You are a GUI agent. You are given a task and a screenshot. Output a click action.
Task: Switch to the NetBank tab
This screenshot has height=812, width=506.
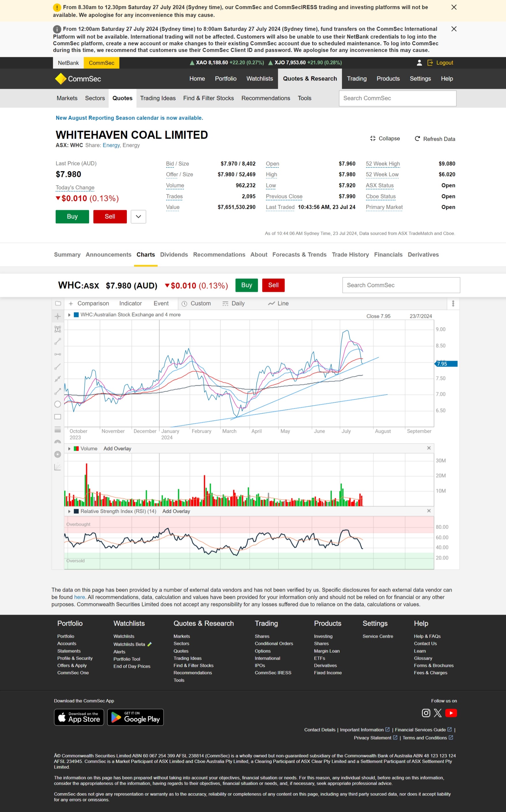coord(68,63)
